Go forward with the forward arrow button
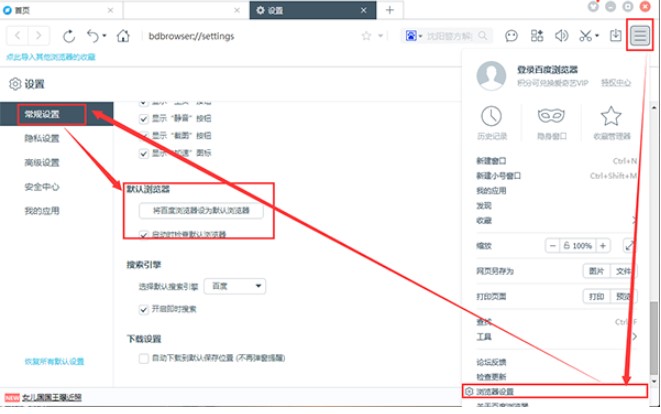Viewport: 661px width, 414px height. click(38, 36)
